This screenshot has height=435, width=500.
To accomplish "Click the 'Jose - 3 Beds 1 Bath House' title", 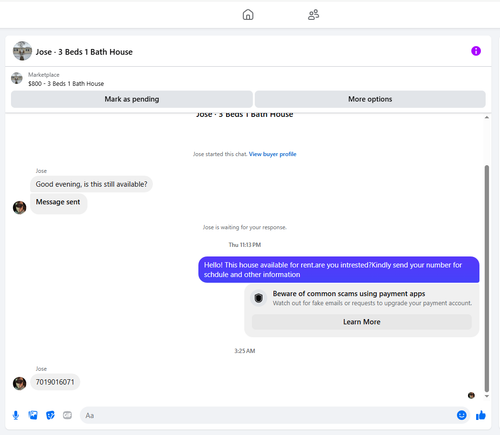I will (x=84, y=52).
